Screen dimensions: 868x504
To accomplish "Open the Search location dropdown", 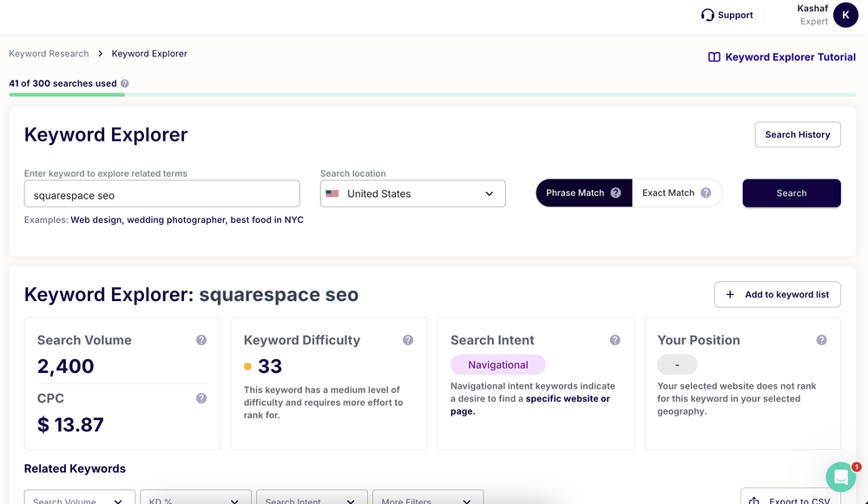I will (412, 193).
